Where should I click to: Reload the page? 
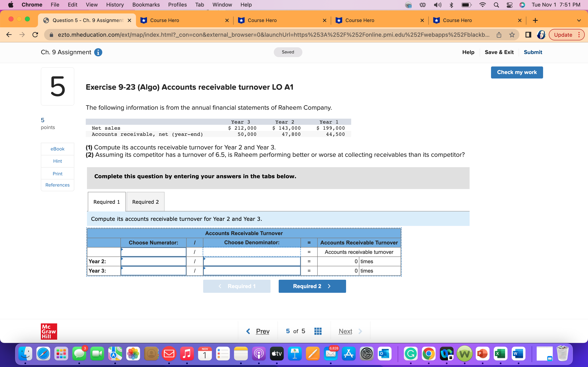coord(35,35)
